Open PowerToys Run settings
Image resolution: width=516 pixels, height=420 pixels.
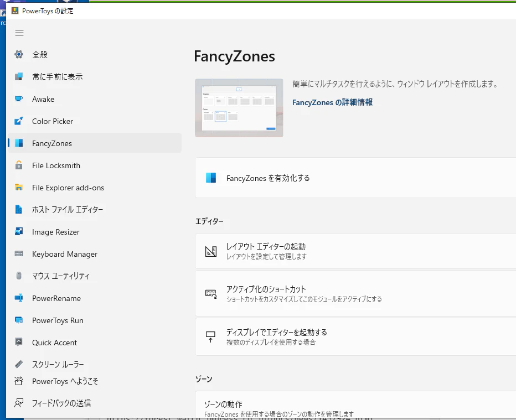click(95, 320)
